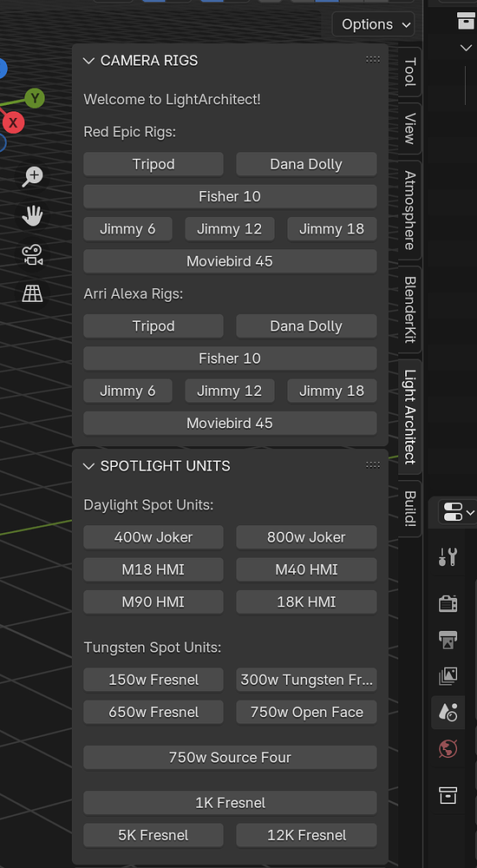Click the outliner collection box icon at top

(x=466, y=21)
